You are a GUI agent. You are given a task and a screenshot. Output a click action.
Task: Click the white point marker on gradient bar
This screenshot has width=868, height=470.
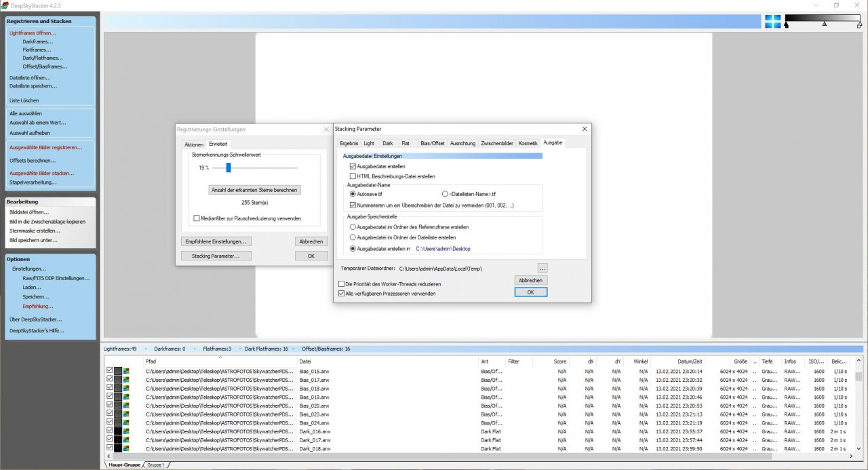(x=859, y=25)
